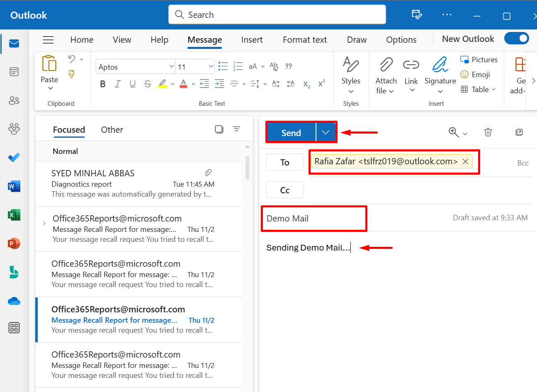Click the Attach file paperclip icon
The image size is (537, 392).
[x=386, y=65]
